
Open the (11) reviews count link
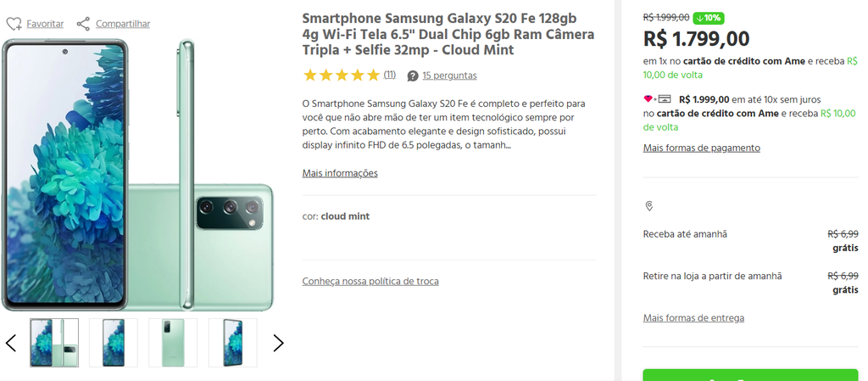pyautogui.click(x=390, y=74)
